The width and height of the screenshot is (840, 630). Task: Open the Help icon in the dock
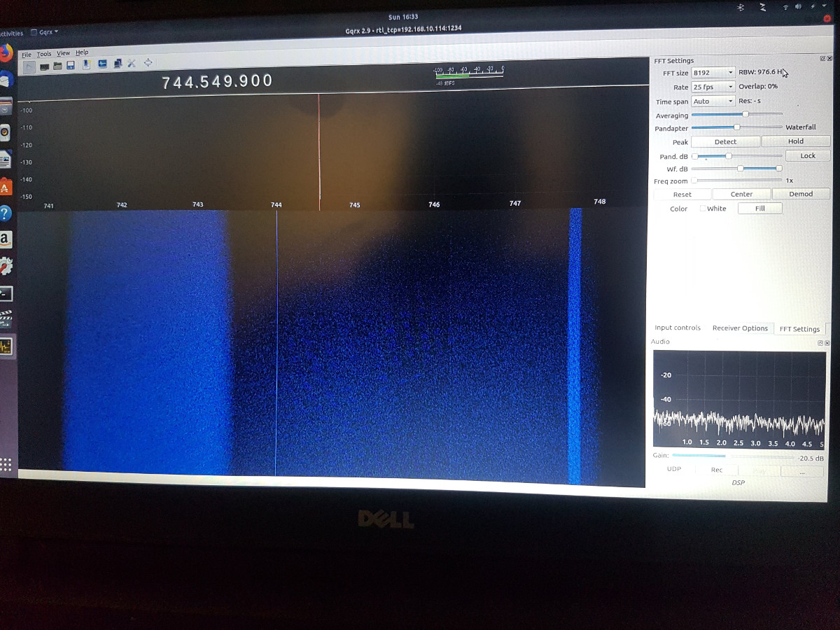5,213
